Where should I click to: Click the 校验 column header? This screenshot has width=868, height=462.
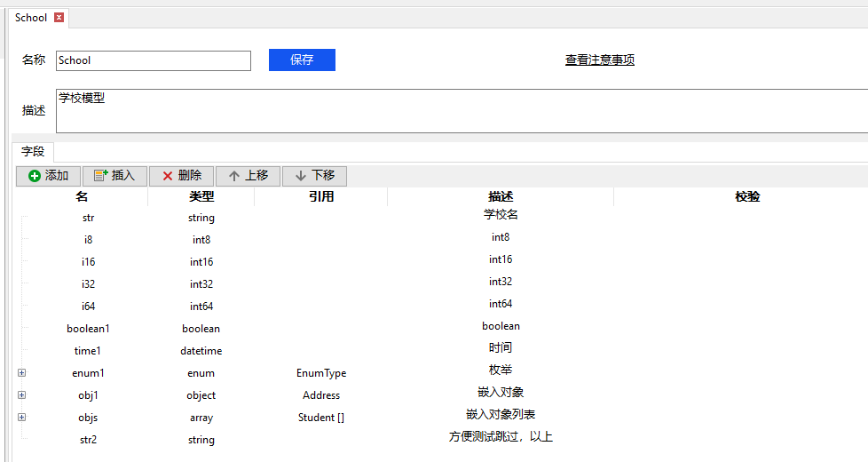(746, 196)
